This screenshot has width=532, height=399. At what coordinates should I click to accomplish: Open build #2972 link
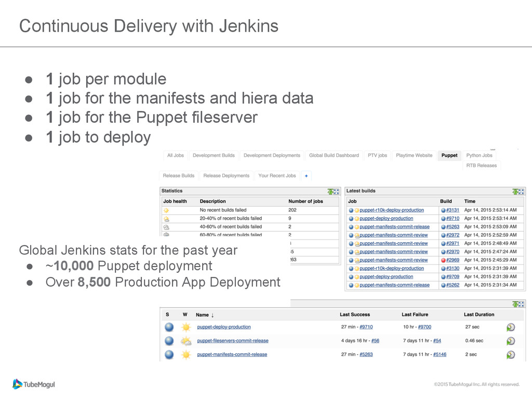pos(453,235)
